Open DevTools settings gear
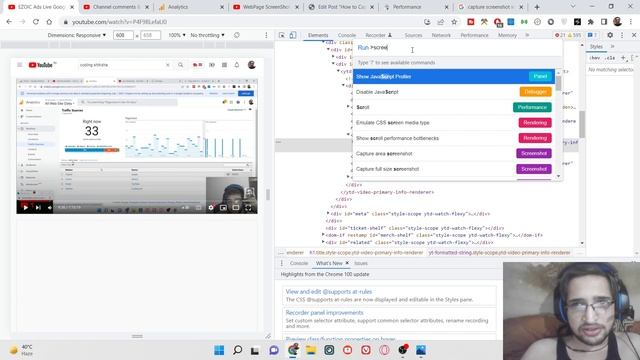Screen dimensions: 640x360 [610, 36]
